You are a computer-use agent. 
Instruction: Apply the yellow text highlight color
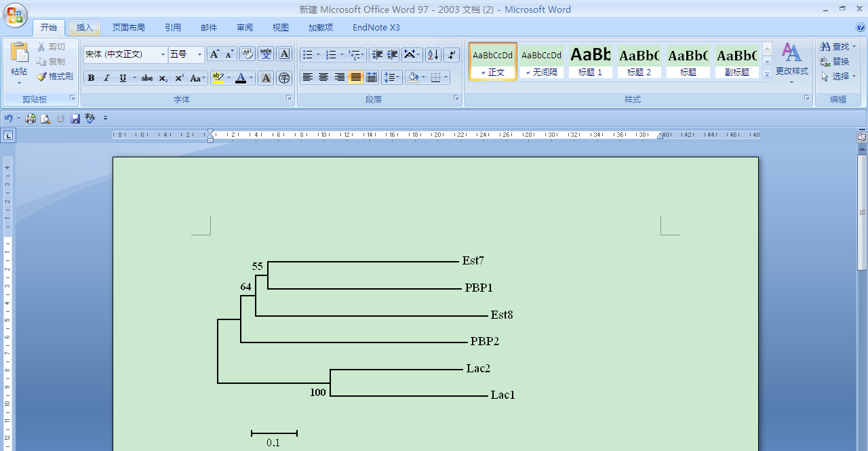[217, 79]
